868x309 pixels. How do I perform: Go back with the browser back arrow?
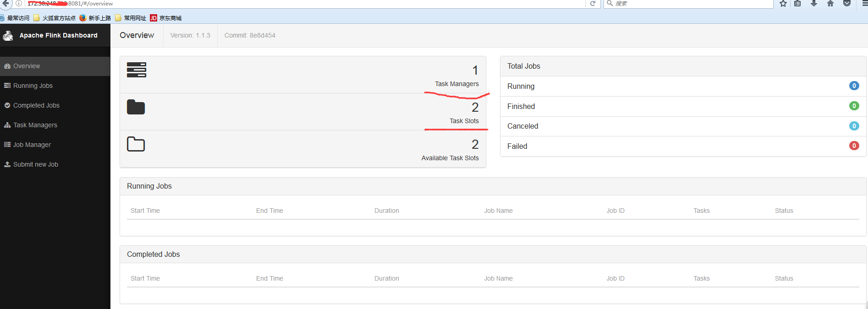pos(5,3)
